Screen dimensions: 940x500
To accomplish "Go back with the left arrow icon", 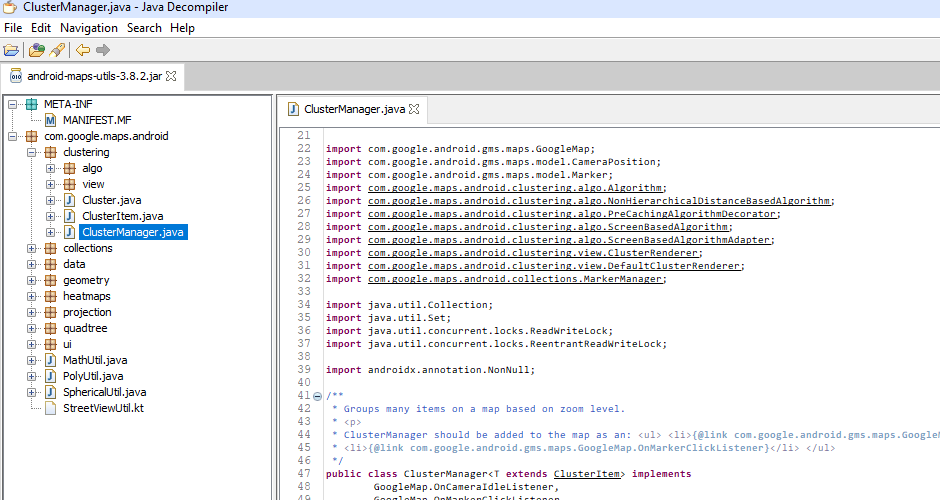I will [x=83, y=50].
